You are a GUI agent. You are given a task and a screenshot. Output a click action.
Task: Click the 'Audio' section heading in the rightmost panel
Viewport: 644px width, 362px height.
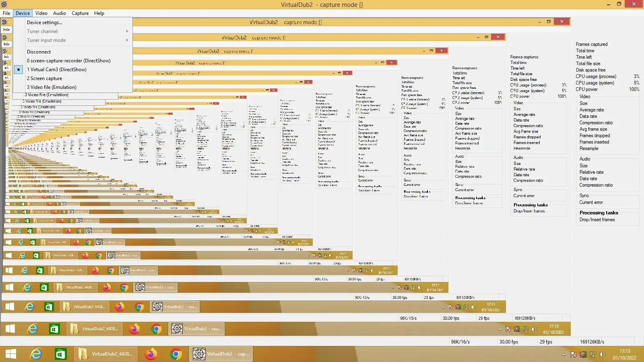coord(585,159)
